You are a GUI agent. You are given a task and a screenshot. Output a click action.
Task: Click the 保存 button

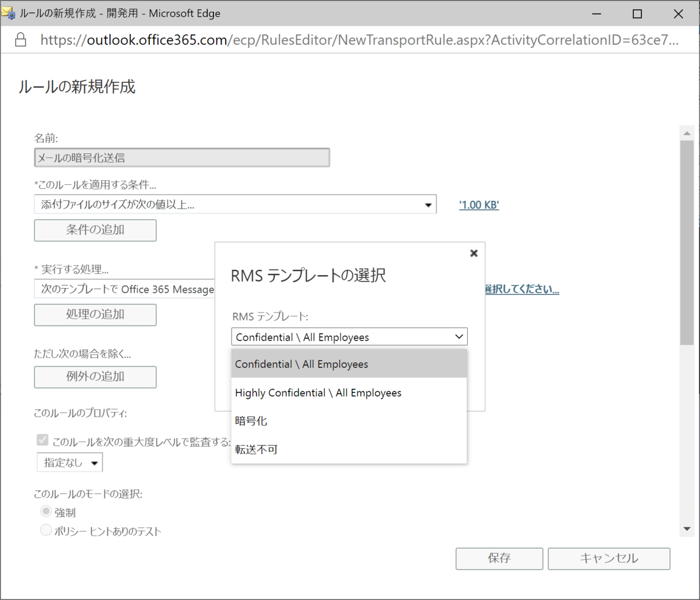499,559
